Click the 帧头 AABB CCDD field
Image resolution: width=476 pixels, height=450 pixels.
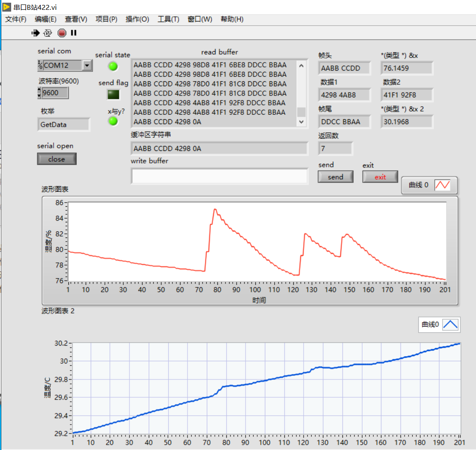click(344, 68)
